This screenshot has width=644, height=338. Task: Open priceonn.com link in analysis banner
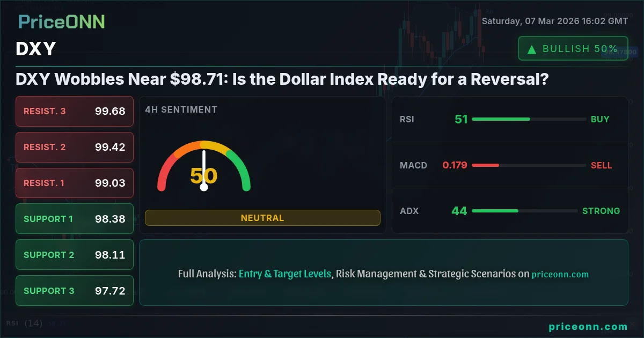(560, 274)
